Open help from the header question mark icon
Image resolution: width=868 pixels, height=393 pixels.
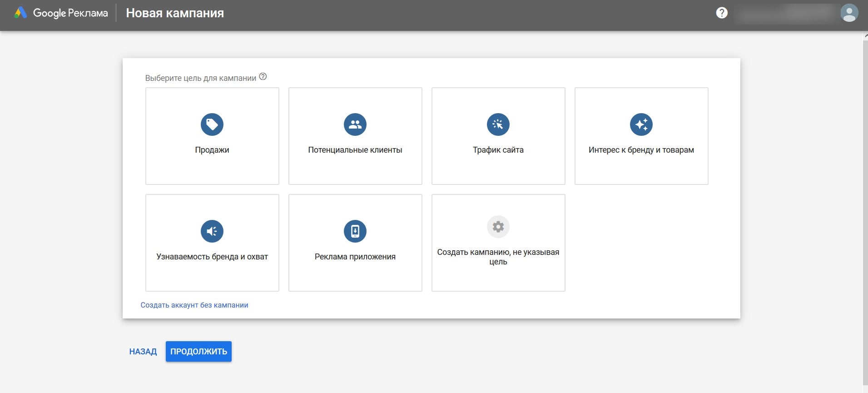pyautogui.click(x=722, y=13)
